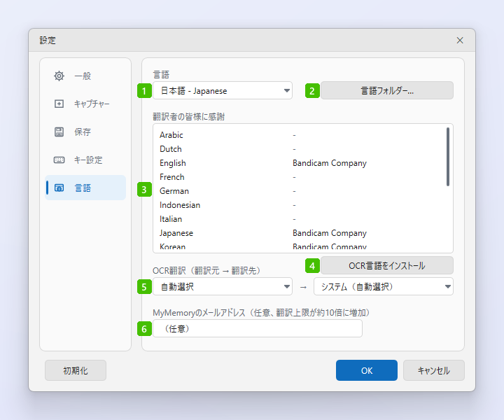
Task: Select the English row in the list
Action: pos(300,163)
